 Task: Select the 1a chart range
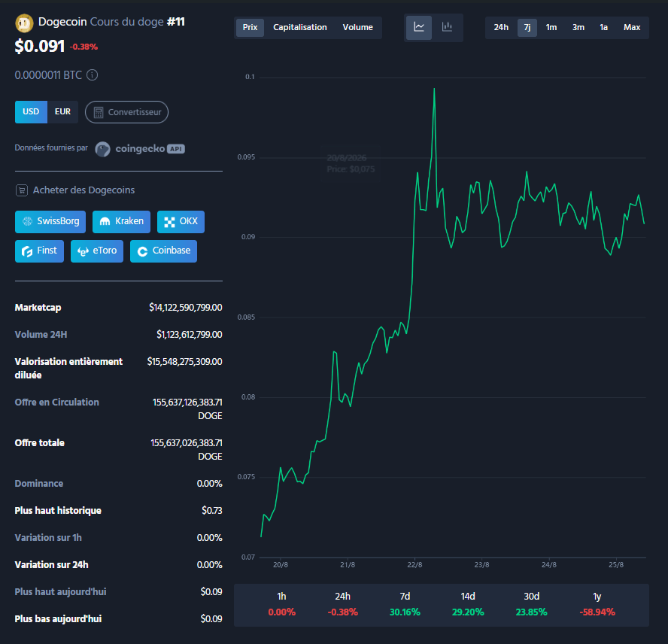(603, 27)
